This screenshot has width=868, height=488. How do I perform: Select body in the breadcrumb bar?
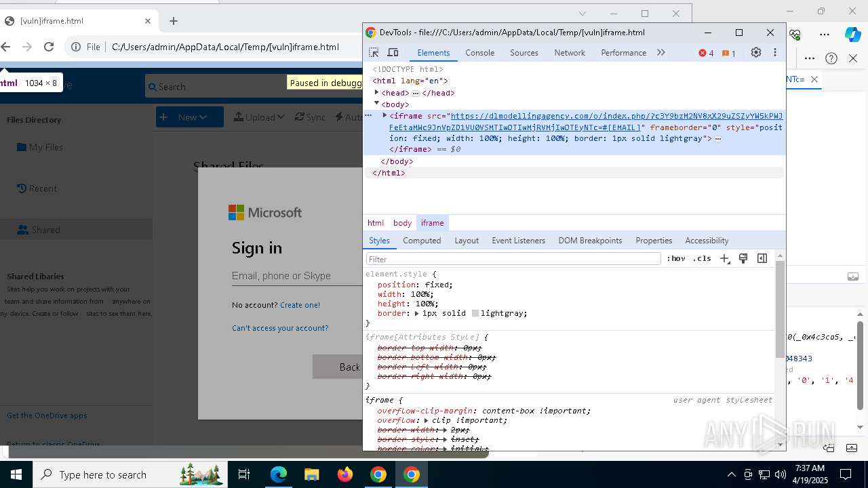pyautogui.click(x=402, y=222)
